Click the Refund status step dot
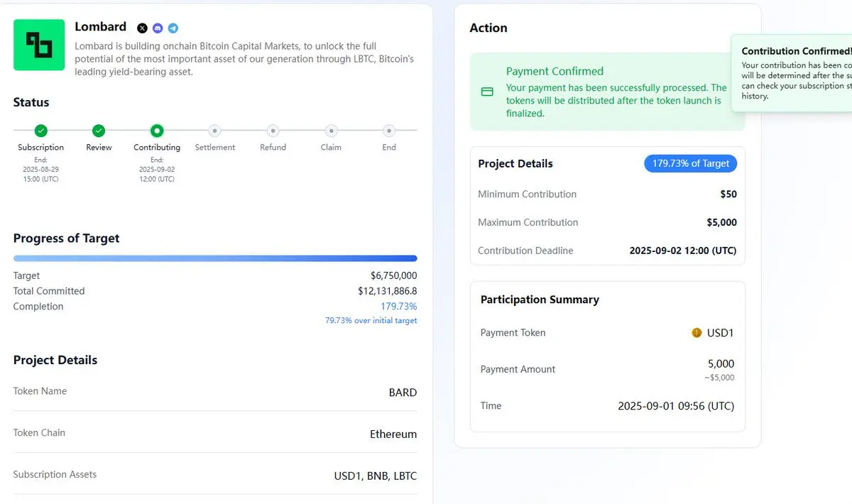 pos(273,131)
